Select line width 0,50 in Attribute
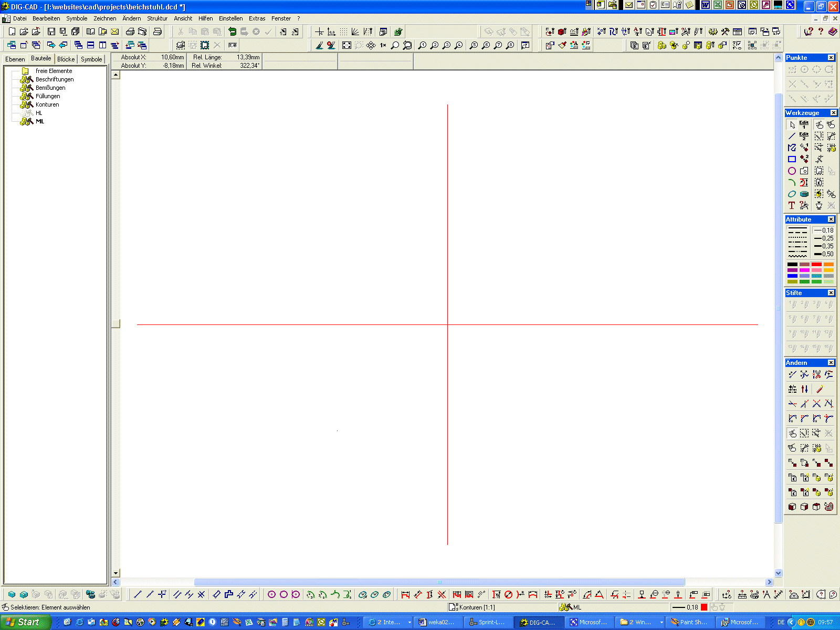This screenshot has width=840, height=630. (823, 254)
